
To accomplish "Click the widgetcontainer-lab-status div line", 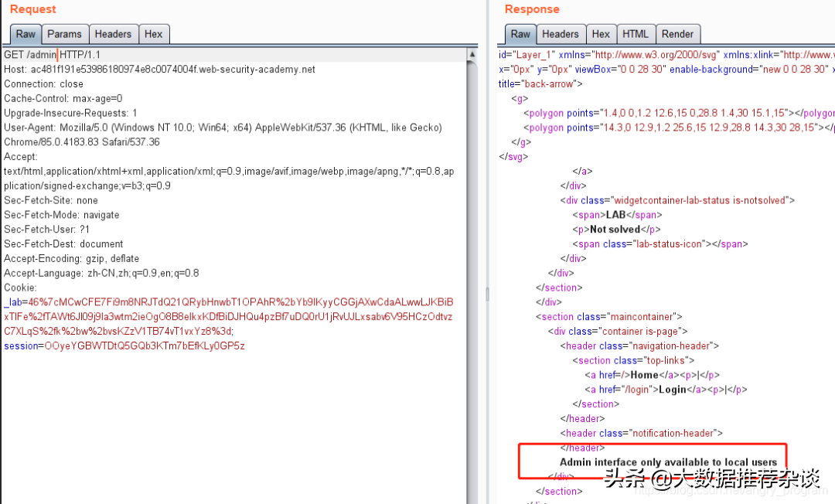I will pyautogui.click(x=677, y=201).
